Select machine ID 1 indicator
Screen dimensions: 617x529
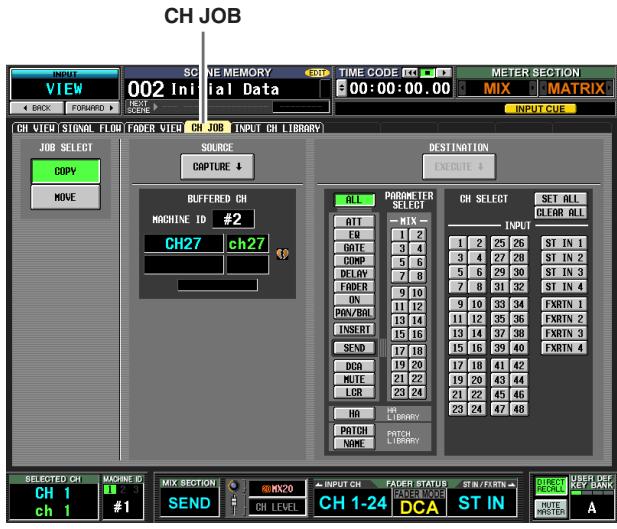tap(110, 490)
